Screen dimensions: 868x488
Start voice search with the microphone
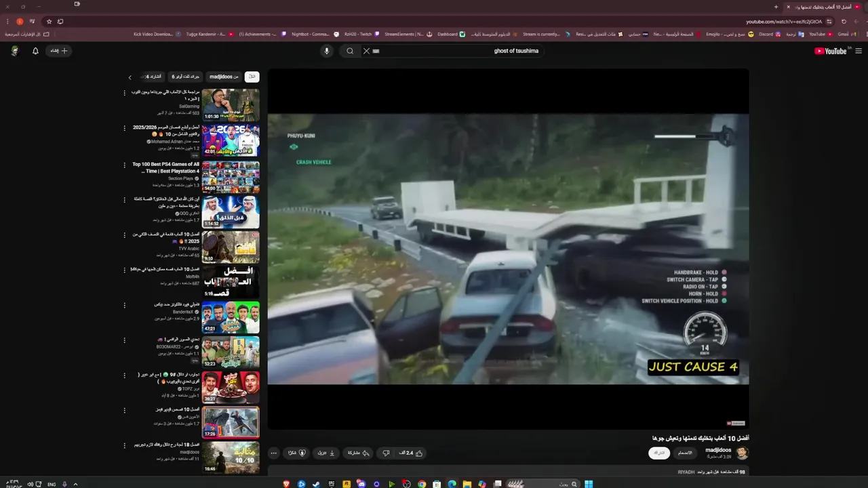tap(326, 51)
